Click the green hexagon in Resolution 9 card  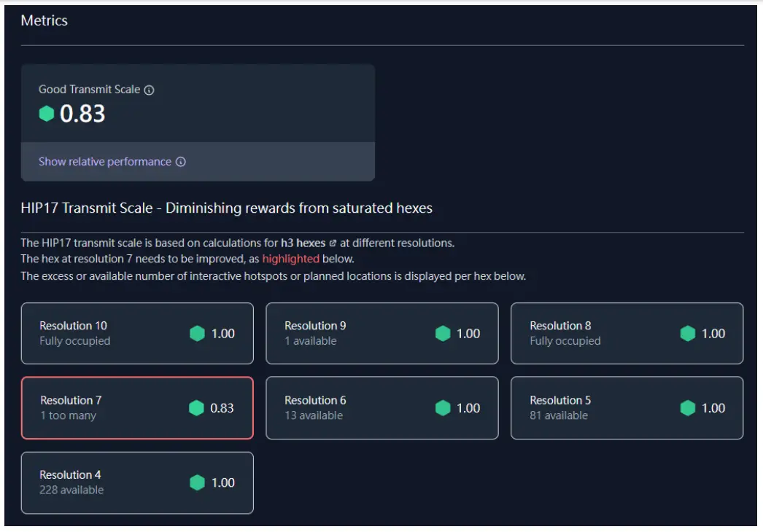[x=443, y=334]
